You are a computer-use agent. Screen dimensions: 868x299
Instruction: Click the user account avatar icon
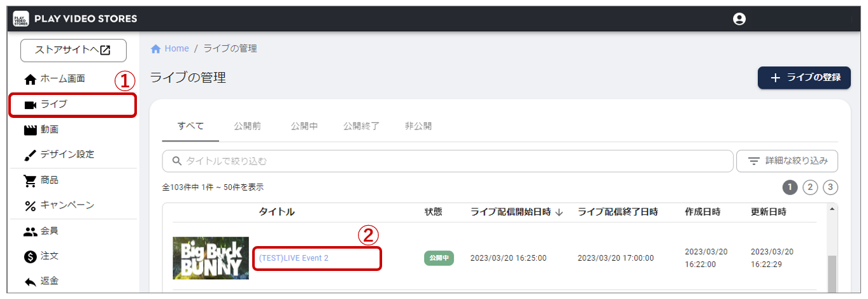coord(739,19)
